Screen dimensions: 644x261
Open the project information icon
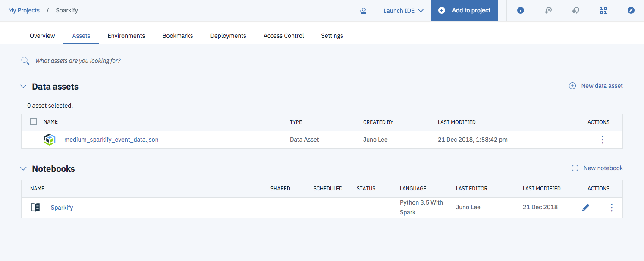pos(521,11)
